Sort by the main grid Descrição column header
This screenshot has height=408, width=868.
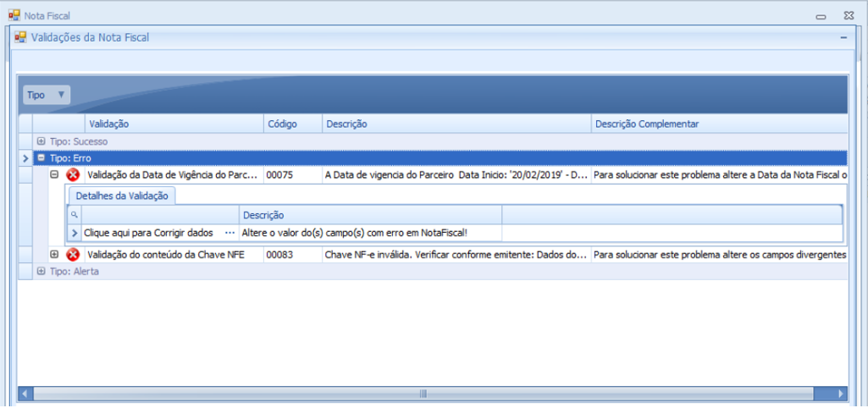456,124
